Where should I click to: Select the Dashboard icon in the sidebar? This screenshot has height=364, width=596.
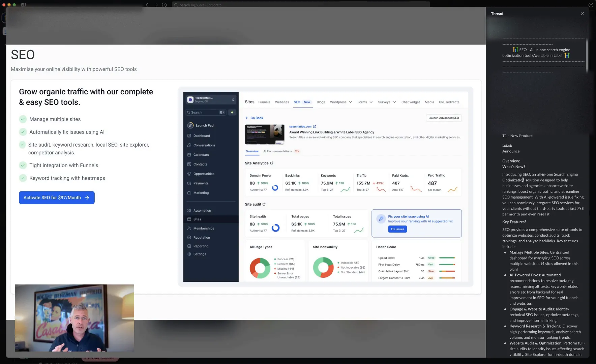click(x=190, y=135)
